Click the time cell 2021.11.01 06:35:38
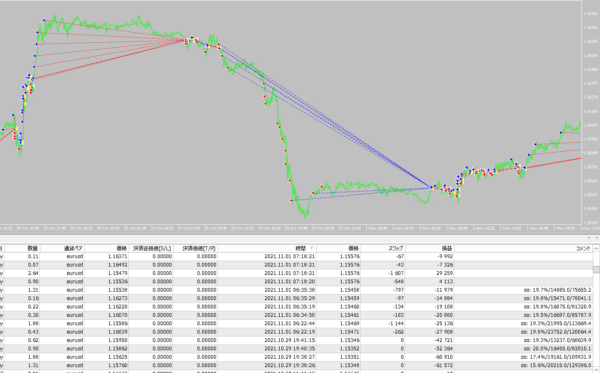 tap(290, 290)
